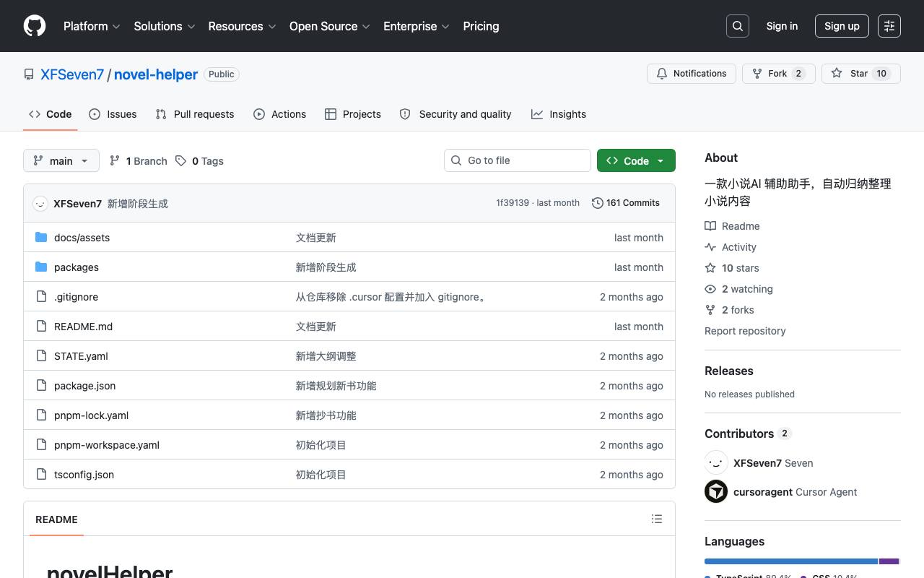This screenshot has width=924, height=578.
Task: Open the novel-helper repository title link
Action: coord(156,74)
